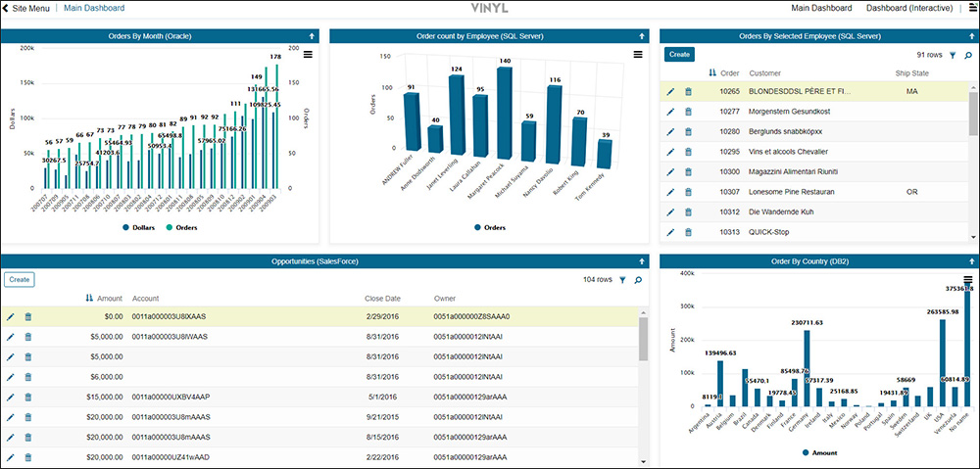Click the search icon in the Opportunities panel

[639, 280]
